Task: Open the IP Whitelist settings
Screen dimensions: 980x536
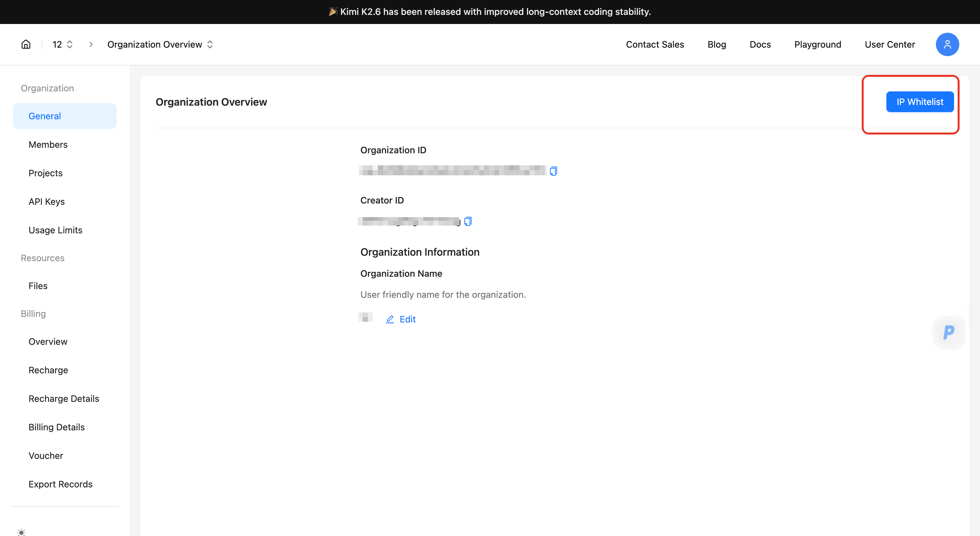Action: point(920,102)
